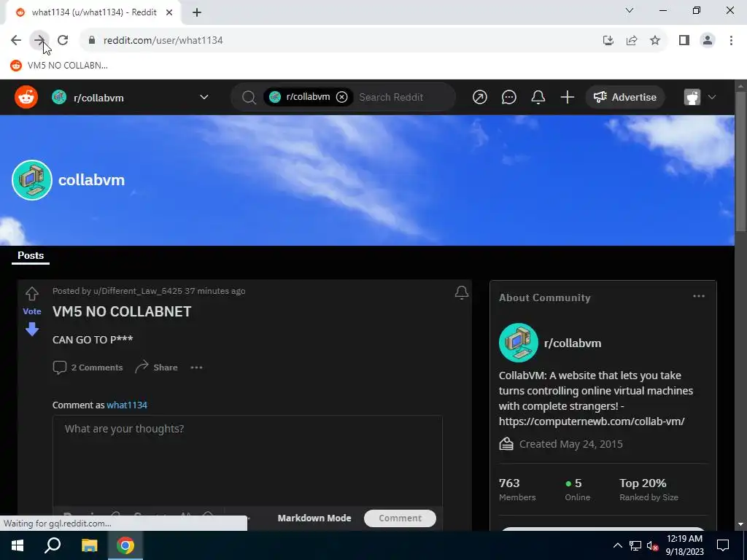Click the magnifier search icon
This screenshot has width=747, height=560.
point(249,97)
